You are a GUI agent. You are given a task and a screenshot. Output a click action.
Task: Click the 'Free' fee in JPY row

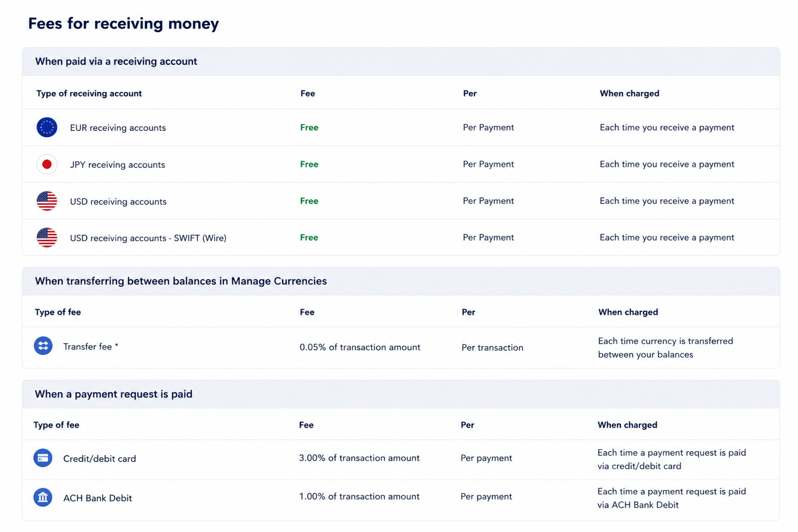pos(309,164)
